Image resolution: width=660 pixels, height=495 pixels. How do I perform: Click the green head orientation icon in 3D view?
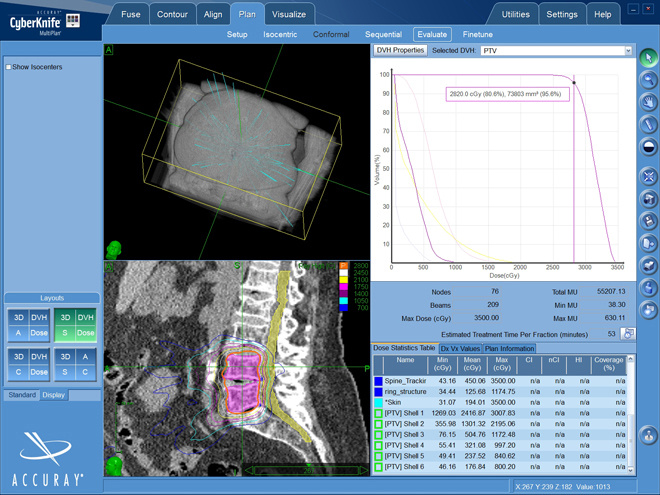pyautogui.click(x=114, y=250)
